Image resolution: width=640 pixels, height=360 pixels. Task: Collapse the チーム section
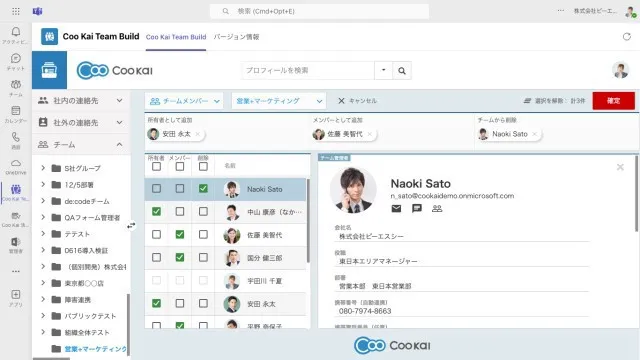point(80,144)
